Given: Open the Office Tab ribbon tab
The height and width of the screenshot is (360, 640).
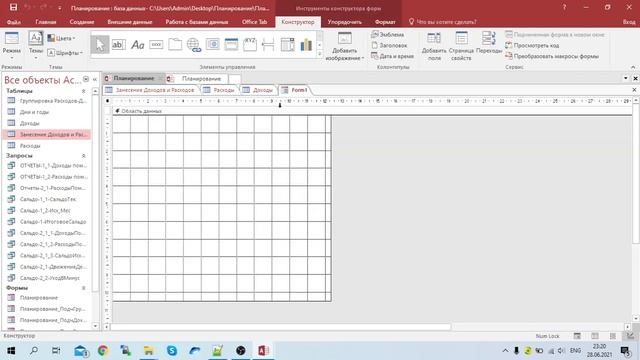Looking at the screenshot, I should click(x=254, y=22).
